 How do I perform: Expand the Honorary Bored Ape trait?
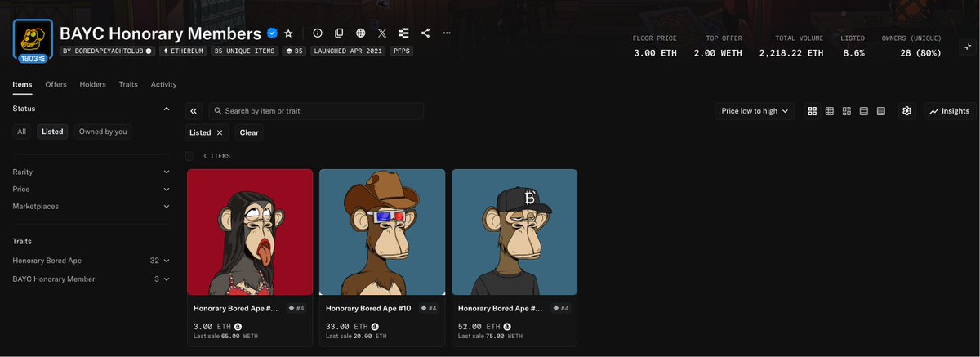click(91, 261)
